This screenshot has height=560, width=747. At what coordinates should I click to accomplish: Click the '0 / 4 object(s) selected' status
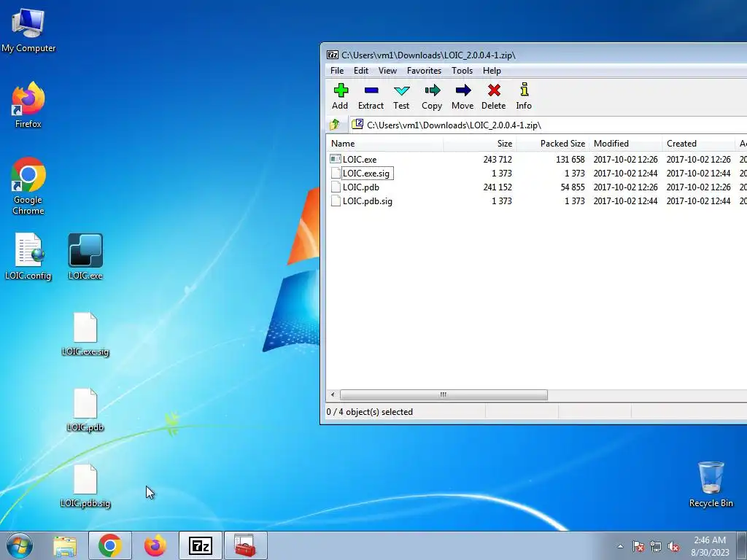click(370, 412)
